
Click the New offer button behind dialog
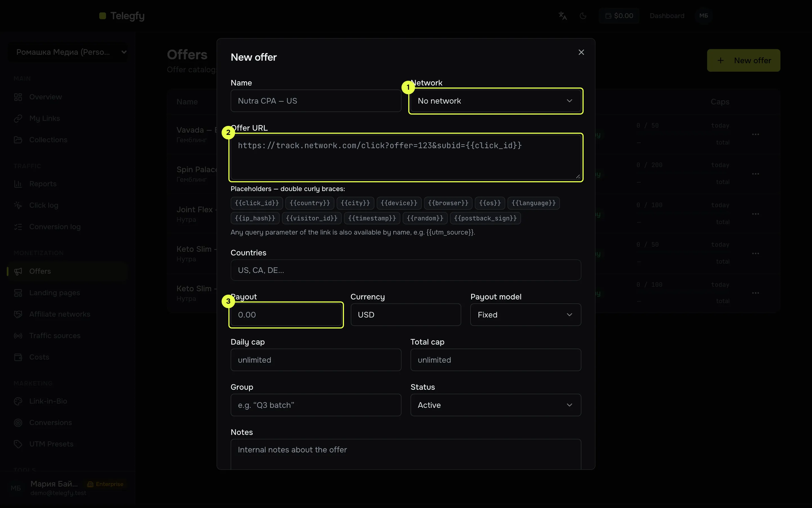coord(743,60)
